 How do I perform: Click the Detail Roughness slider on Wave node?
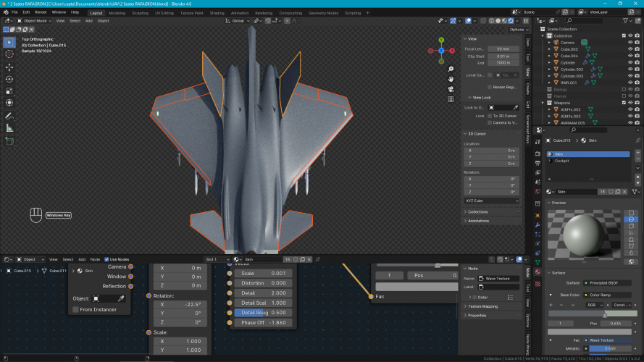pos(264,313)
